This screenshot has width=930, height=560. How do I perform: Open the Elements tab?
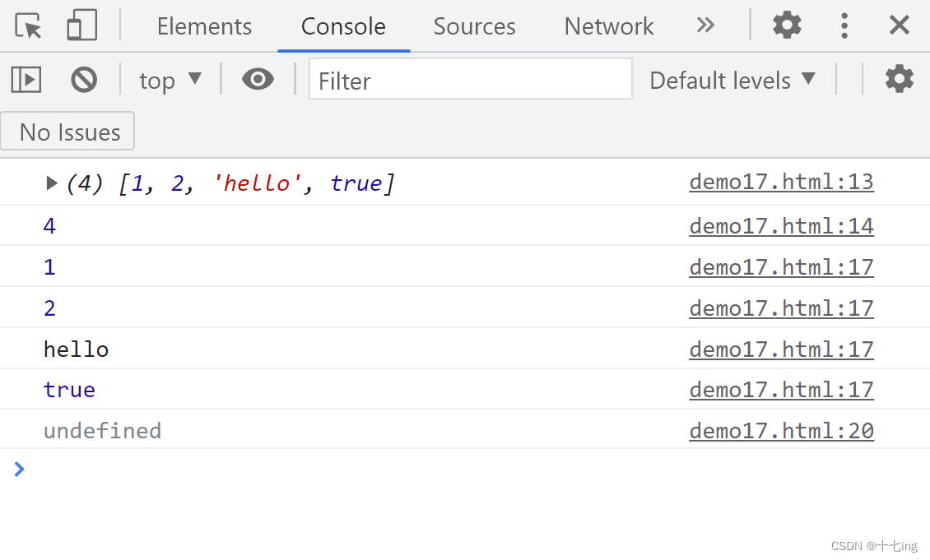tap(204, 26)
